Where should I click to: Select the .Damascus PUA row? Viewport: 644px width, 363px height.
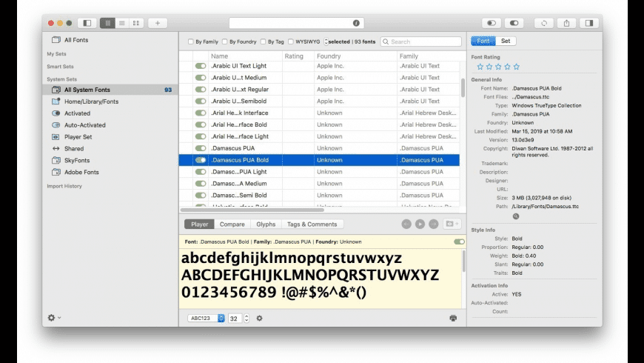319,148
